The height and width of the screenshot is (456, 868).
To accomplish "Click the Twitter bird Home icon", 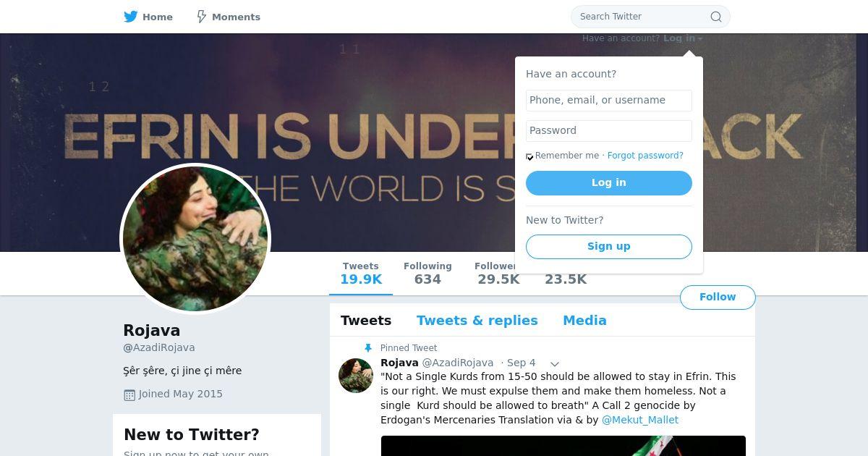I will (130, 17).
